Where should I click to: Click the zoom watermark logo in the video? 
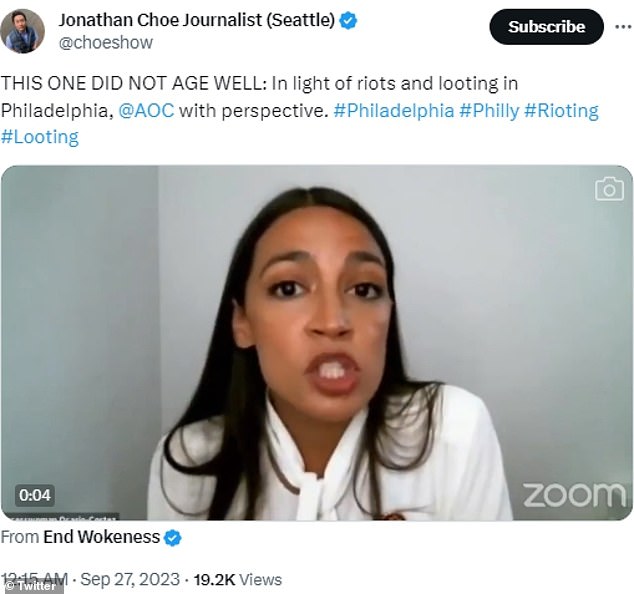tap(574, 495)
